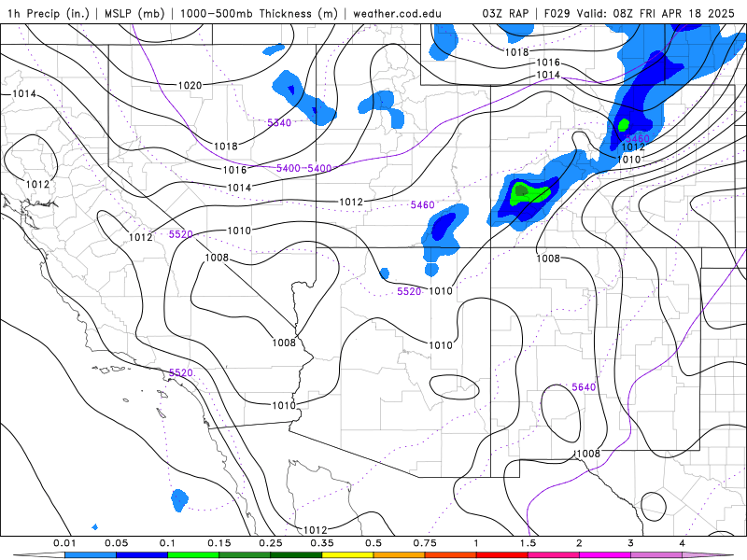The height and width of the screenshot is (560, 747).
Task: Click the purple "5340" thickness label
Action: (x=279, y=123)
